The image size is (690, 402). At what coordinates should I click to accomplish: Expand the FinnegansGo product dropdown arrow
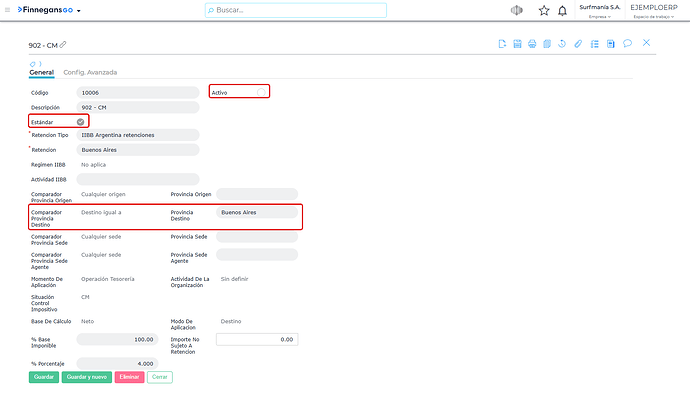click(79, 11)
